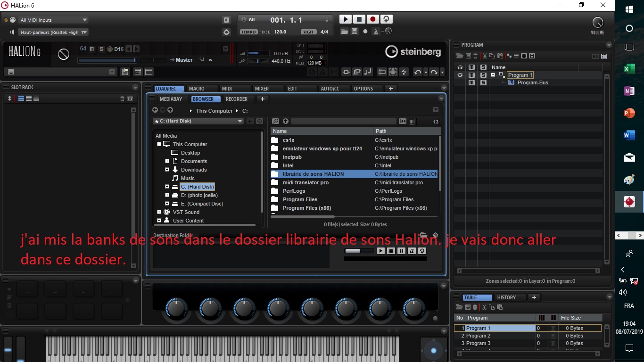Collapse Program 1 in the Program tree
Image resolution: width=644 pixels, height=362 pixels.
tap(493, 74)
